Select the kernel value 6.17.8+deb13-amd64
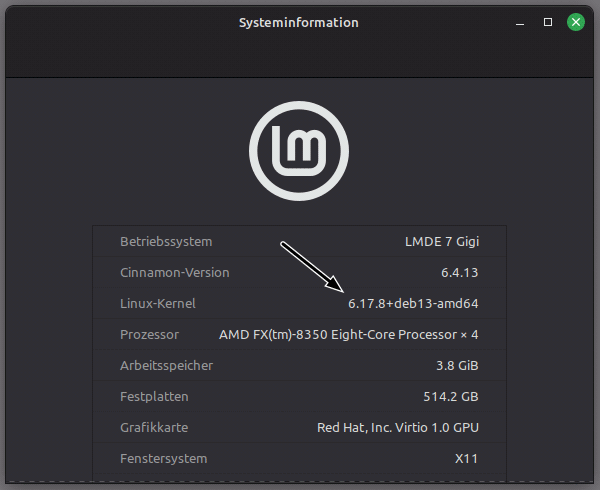600x490 pixels. (x=413, y=304)
